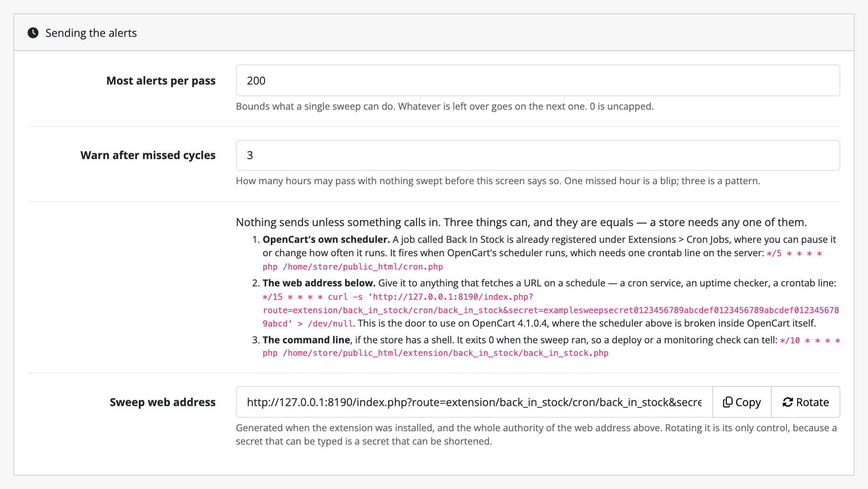Click The command line bold text
Viewport: 868px width, 489px height.
point(306,340)
